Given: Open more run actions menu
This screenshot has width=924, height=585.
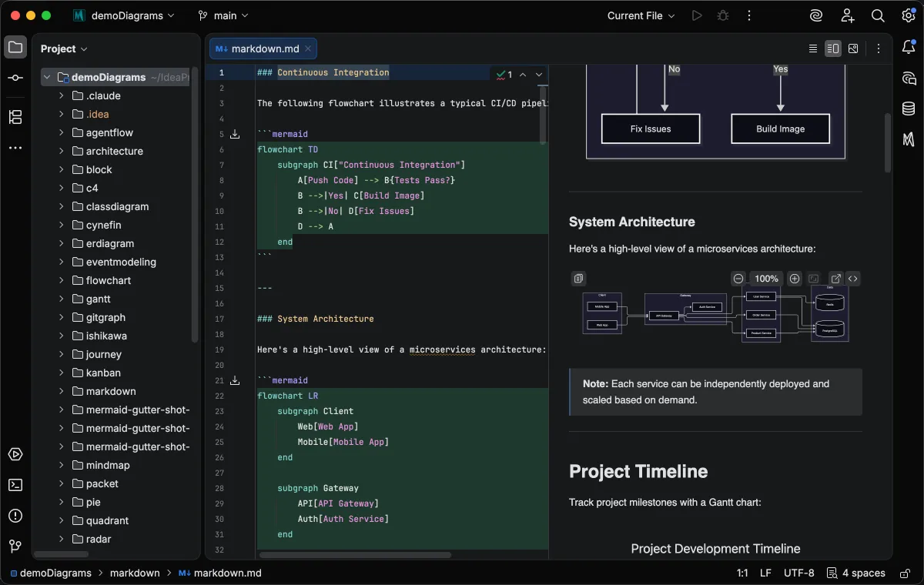Looking at the screenshot, I should point(748,15).
